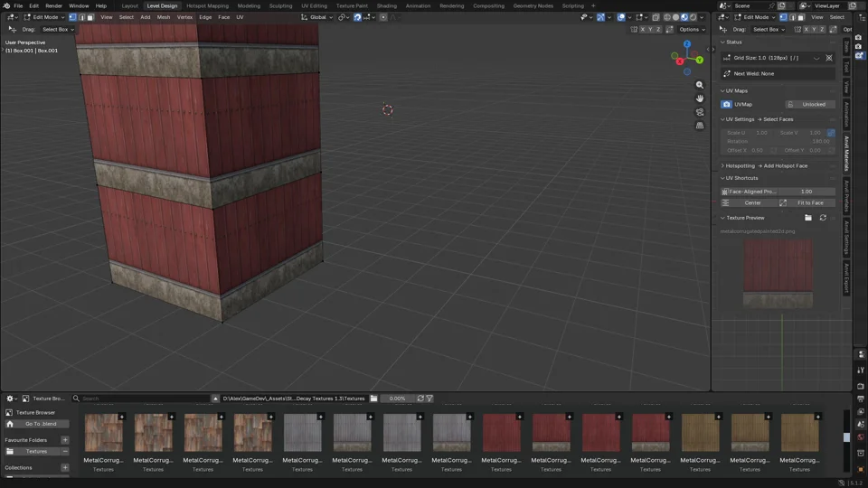Toggle Y axis mirror in main viewport
The height and width of the screenshot is (488, 868).
point(650,29)
